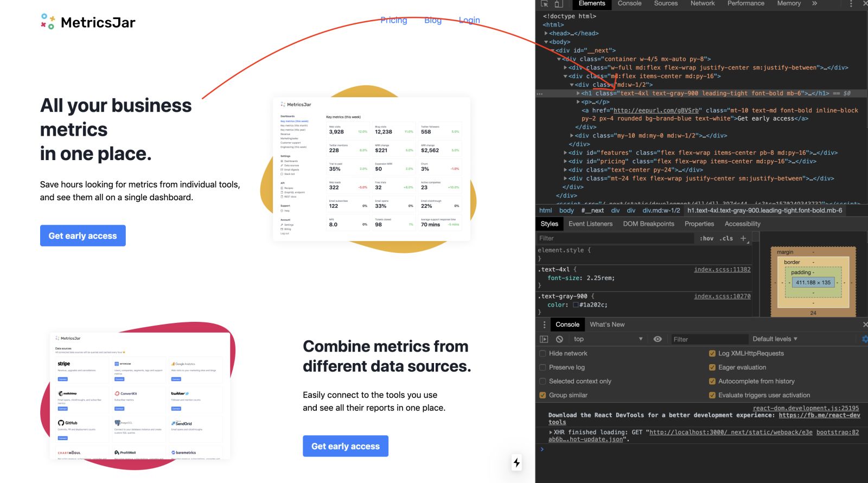Screen dimensions: 868x483
Task: Toggle element state with :hov
Action: (x=706, y=238)
